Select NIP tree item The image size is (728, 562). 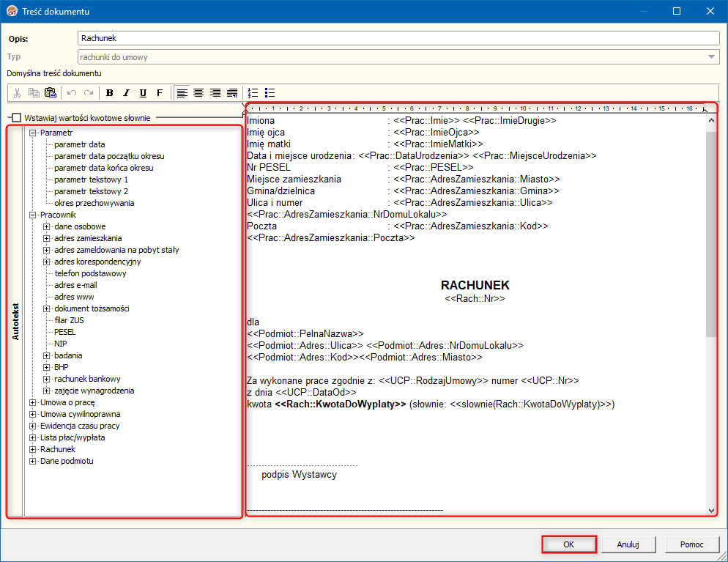(x=60, y=344)
